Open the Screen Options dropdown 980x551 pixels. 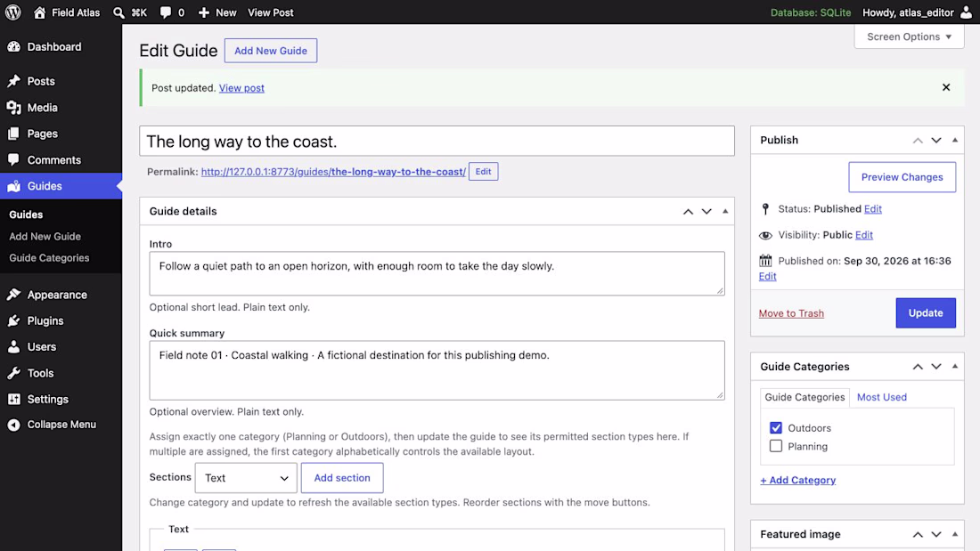coord(909,36)
